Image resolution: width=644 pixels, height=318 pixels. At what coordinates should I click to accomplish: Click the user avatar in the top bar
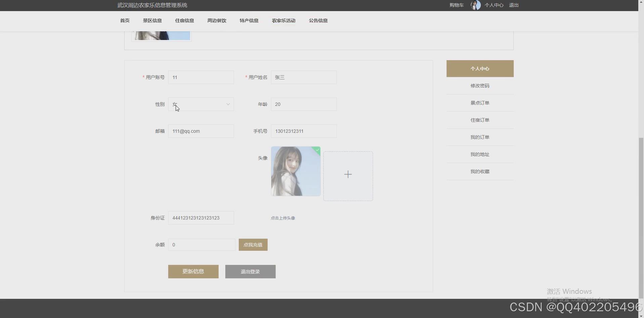(x=475, y=5)
